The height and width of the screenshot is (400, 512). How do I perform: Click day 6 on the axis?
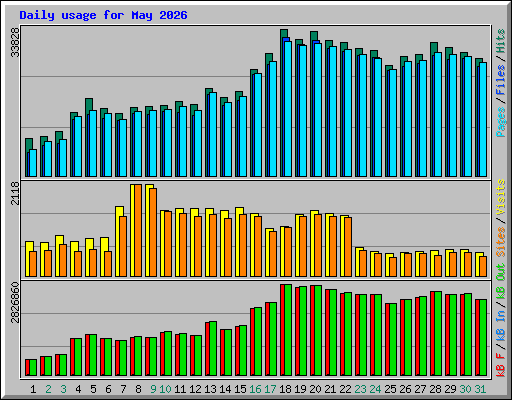tap(108, 389)
